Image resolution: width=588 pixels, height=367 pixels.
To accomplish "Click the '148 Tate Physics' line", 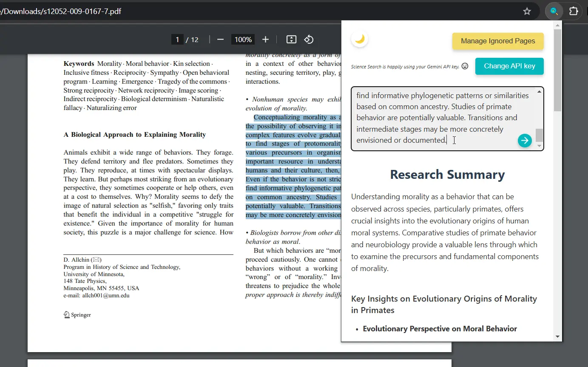I will pos(85,281).
